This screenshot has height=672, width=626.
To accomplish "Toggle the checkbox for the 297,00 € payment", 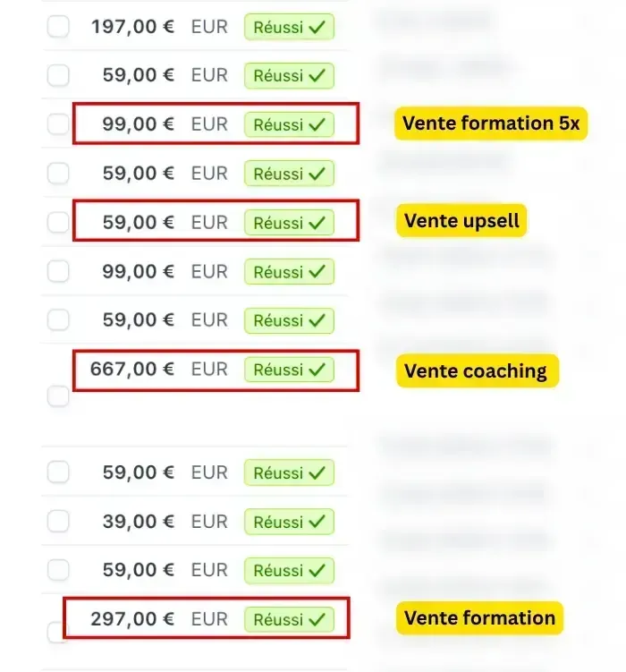I will point(58,633).
